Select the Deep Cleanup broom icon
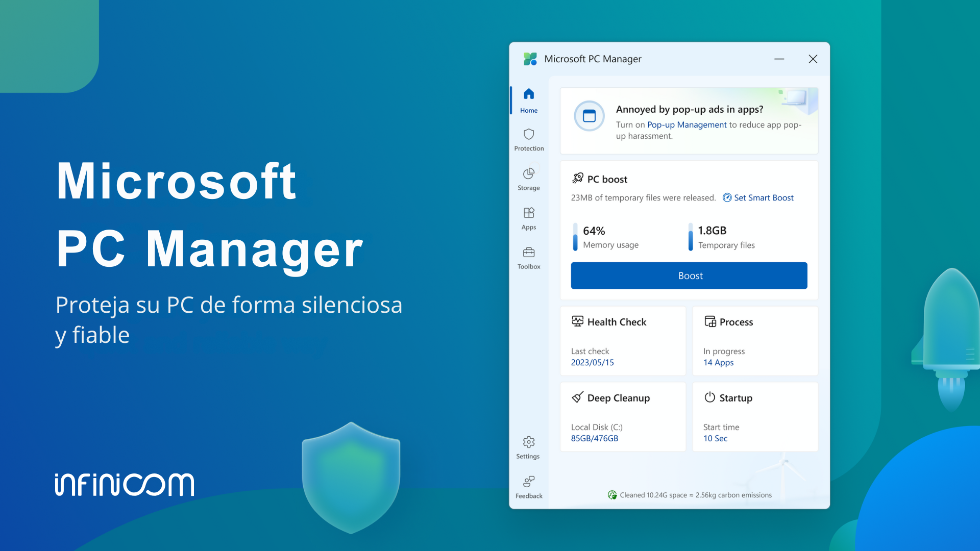This screenshot has width=980, height=551. click(x=577, y=397)
